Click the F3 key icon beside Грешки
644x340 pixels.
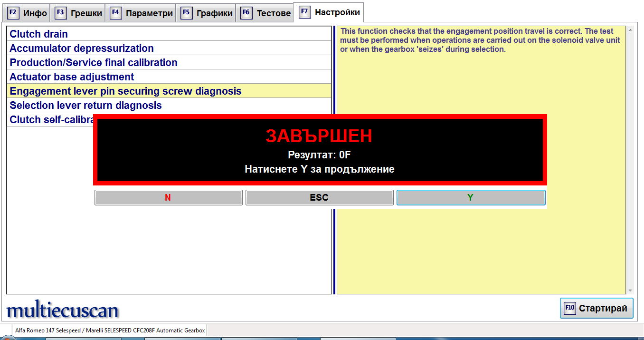tap(61, 13)
